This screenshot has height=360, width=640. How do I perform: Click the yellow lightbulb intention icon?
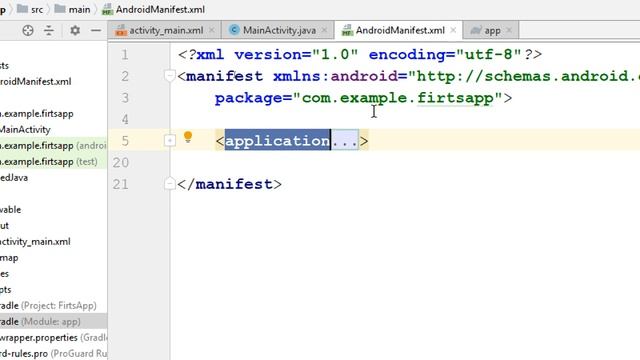pos(188,137)
